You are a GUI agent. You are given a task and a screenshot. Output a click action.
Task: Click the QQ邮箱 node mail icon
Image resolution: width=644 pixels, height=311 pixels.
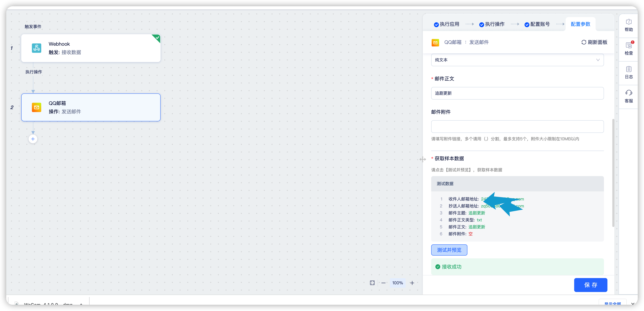(37, 107)
